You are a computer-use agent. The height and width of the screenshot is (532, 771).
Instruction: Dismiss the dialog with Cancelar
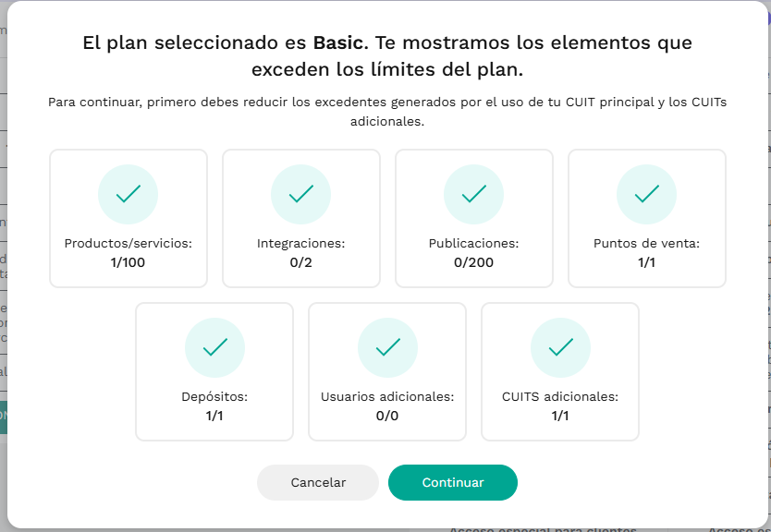tap(318, 482)
